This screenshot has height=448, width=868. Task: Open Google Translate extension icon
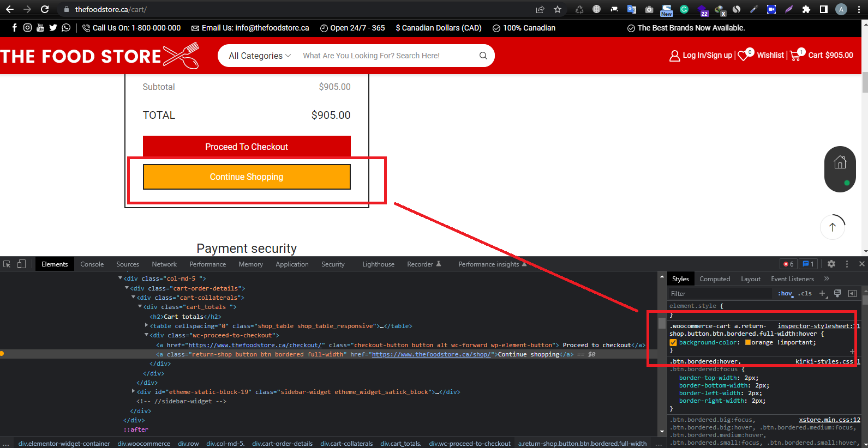pos(632,9)
